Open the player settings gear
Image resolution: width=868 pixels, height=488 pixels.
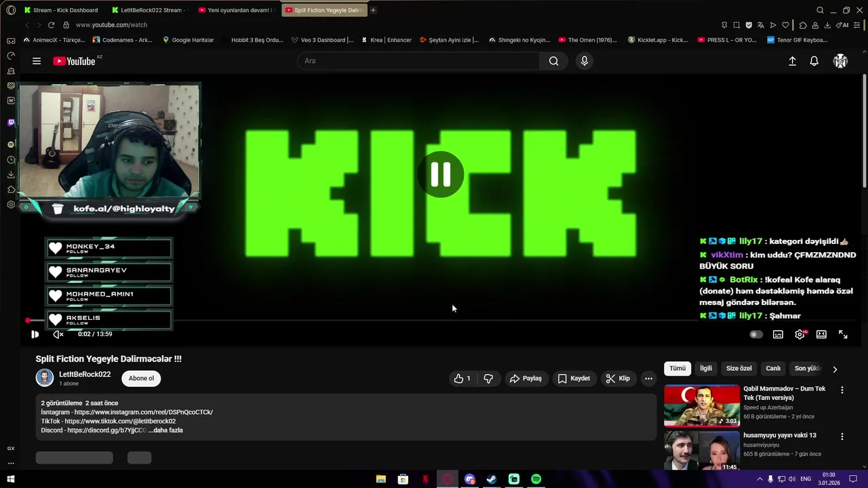point(800,334)
